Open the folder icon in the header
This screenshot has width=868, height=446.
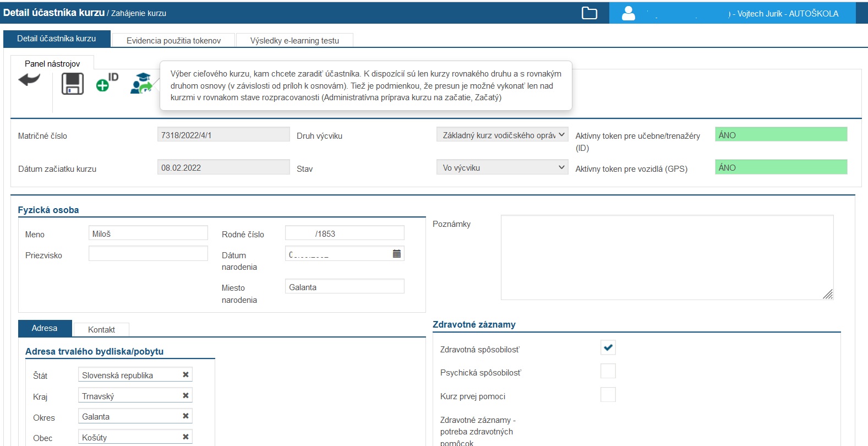(589, 13)
